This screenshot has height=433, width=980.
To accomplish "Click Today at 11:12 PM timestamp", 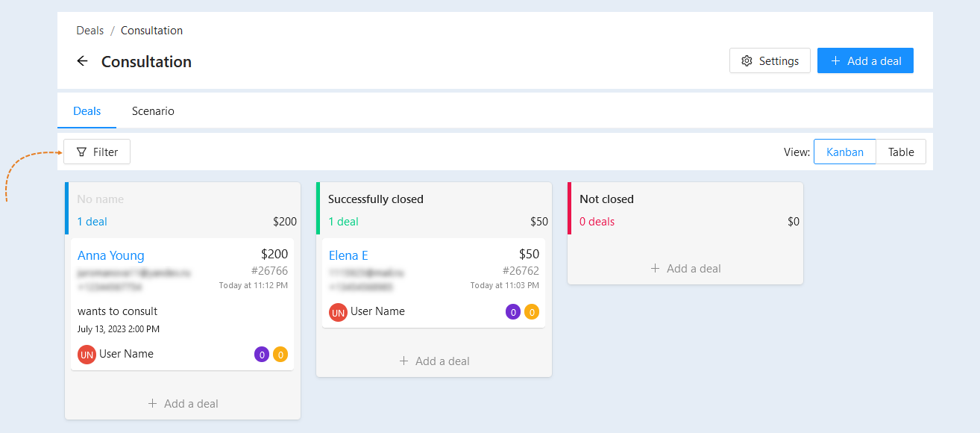I will 253,285.
